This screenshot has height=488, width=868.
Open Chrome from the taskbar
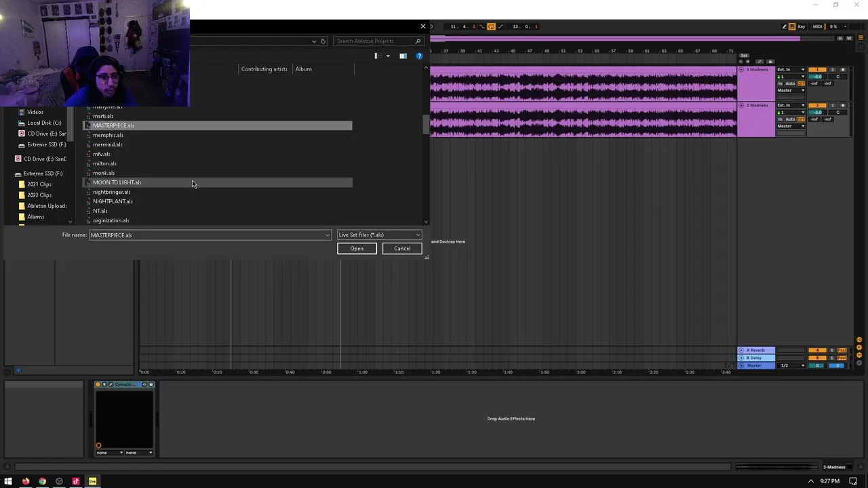[42, 481]
